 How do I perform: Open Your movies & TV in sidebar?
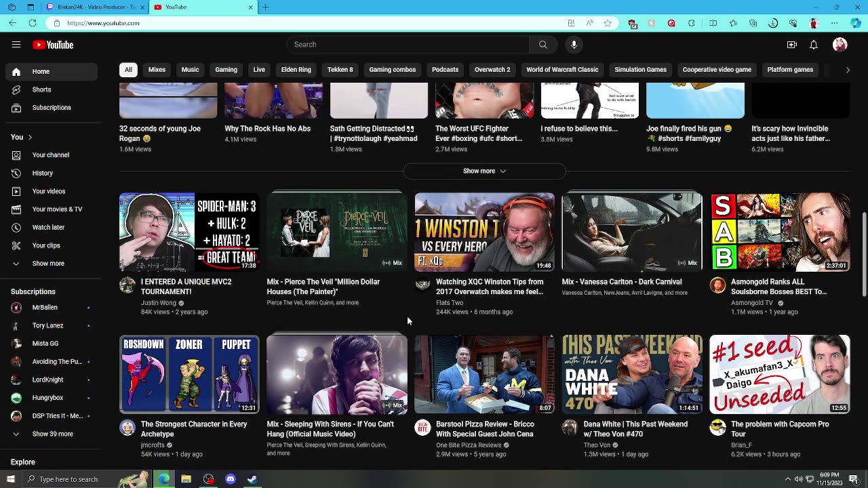(52, 209)
